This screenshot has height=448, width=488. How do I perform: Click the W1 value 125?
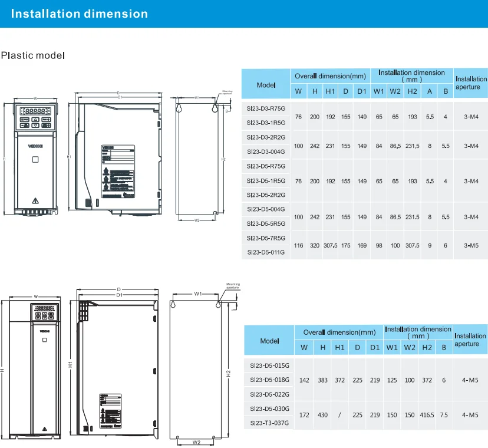coord(392,380)
